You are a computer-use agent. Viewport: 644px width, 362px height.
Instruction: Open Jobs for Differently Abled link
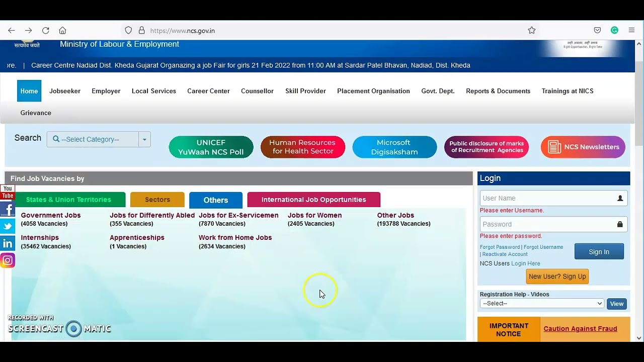[152, 215]
